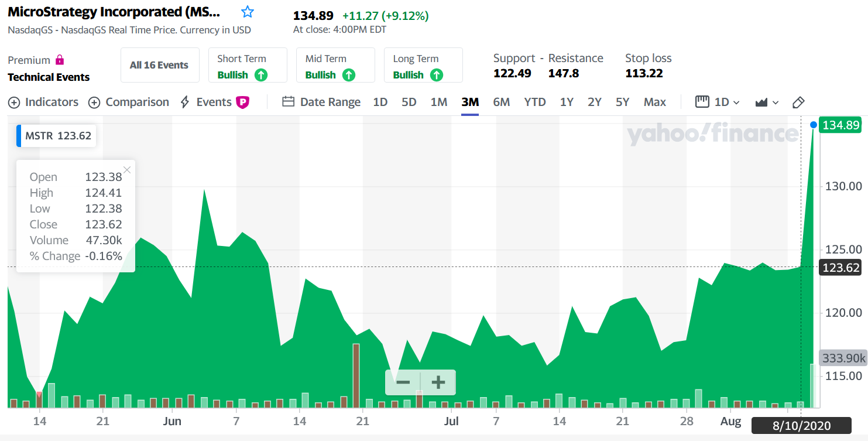
Task: Choose the Max time range
Action: (655, 102)
